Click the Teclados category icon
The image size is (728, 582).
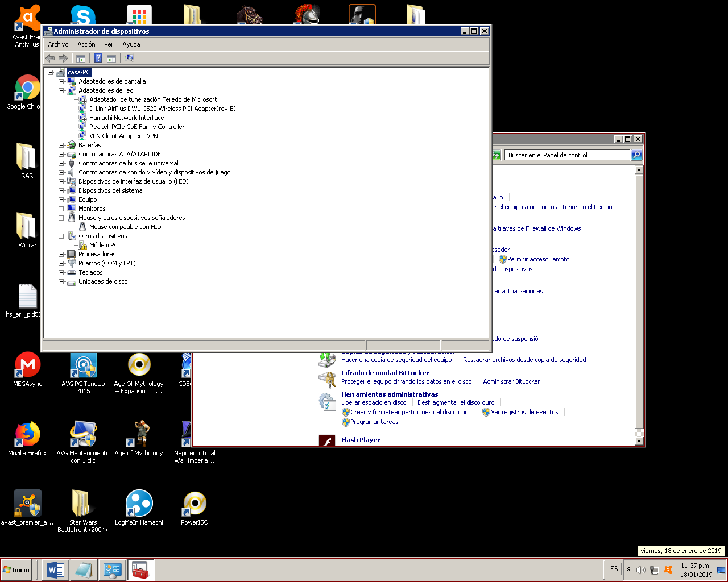click(x=72, y=272)
